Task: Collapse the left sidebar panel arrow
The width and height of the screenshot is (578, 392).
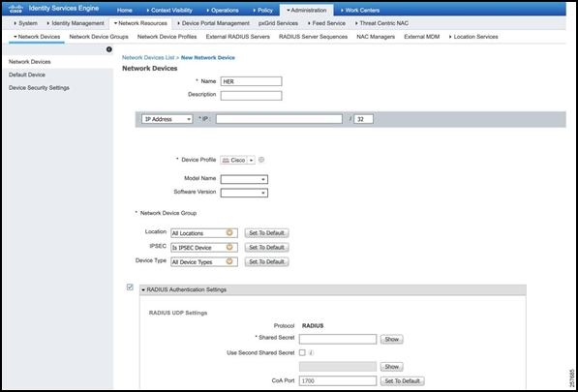Action: click(109, 49)
